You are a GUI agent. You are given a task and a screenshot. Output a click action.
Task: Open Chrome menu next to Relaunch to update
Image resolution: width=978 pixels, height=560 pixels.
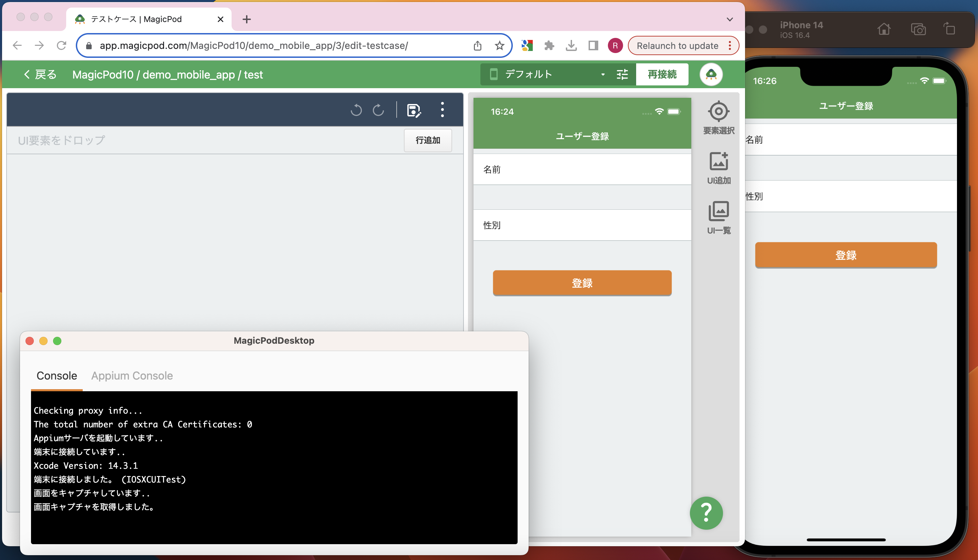pyautogui.click(x=730, y=46)
